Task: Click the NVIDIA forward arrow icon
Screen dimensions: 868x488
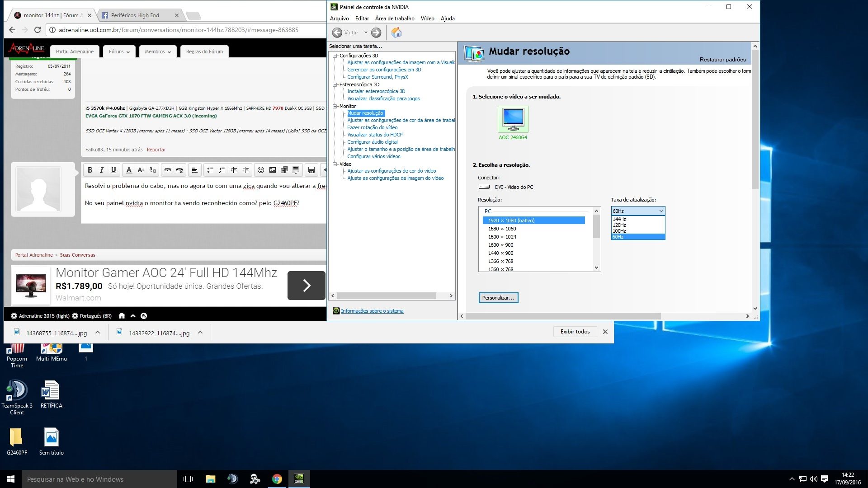Action: [376, 33]
